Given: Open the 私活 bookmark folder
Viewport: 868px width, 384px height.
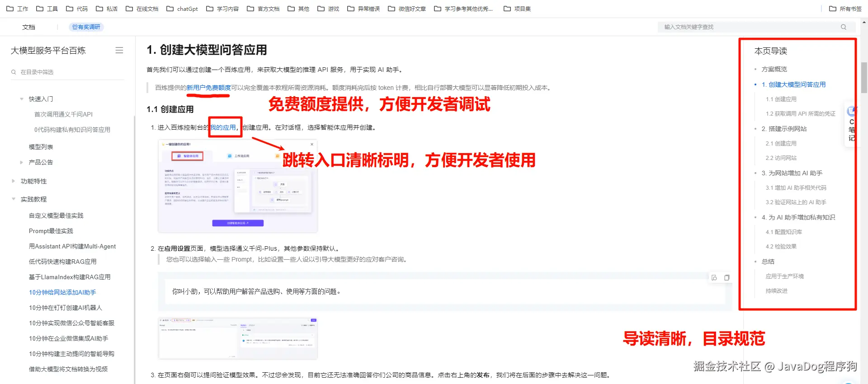Looking at the screenshot, I should tap(107, 9).
